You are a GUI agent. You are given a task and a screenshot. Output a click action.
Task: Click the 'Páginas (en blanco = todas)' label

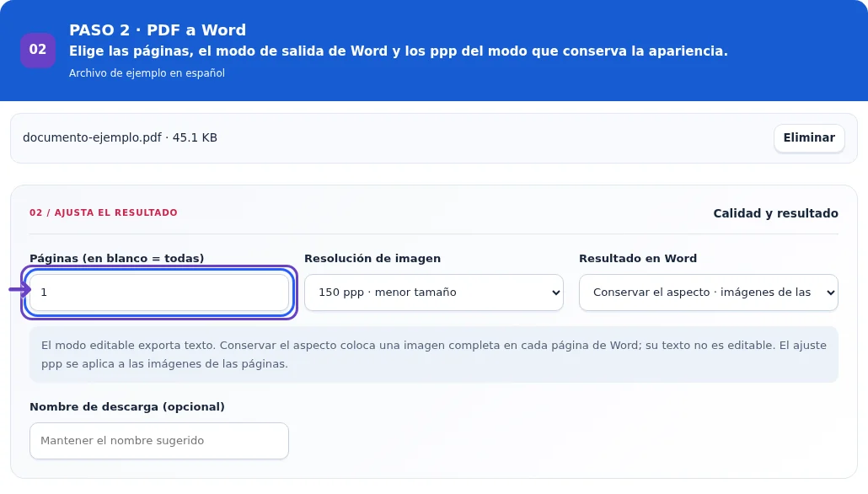pyautogui.click(x=117, y=259)
